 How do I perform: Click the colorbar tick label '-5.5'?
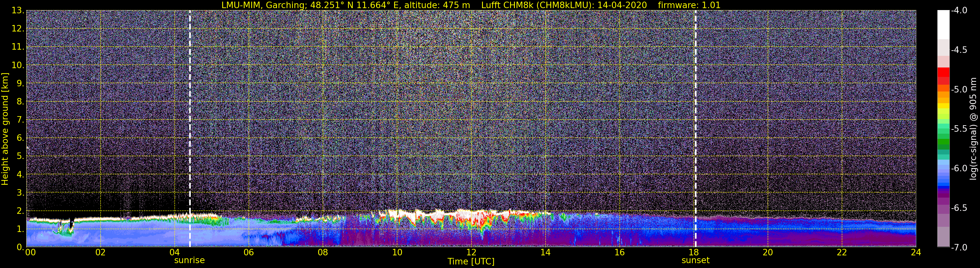click(959, 129)
